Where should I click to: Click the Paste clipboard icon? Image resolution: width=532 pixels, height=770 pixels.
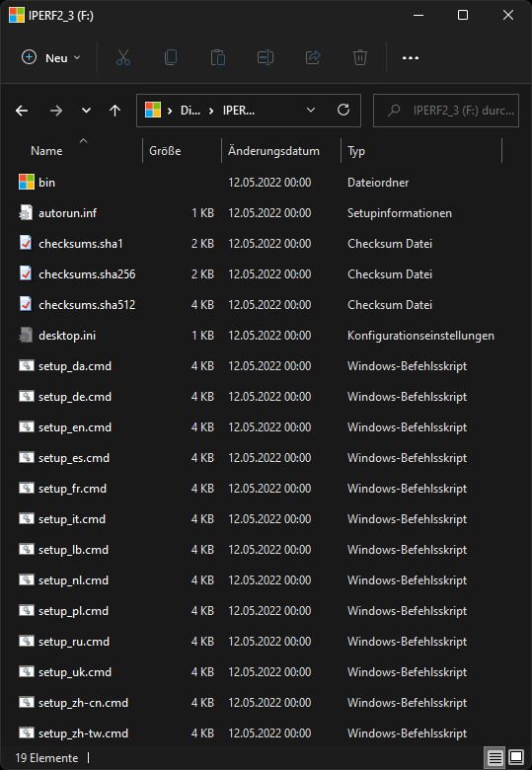tap(218, 57)
